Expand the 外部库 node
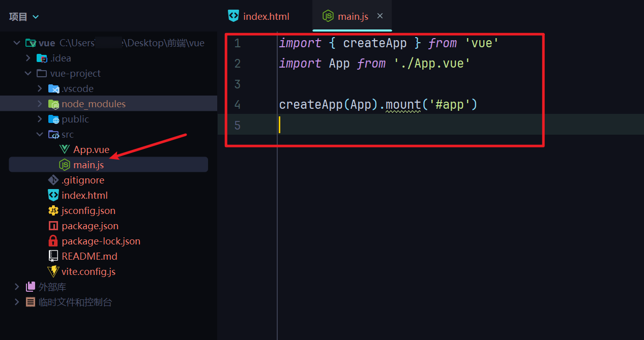Viewport: 644px width, 340px height. coord(17,287)
